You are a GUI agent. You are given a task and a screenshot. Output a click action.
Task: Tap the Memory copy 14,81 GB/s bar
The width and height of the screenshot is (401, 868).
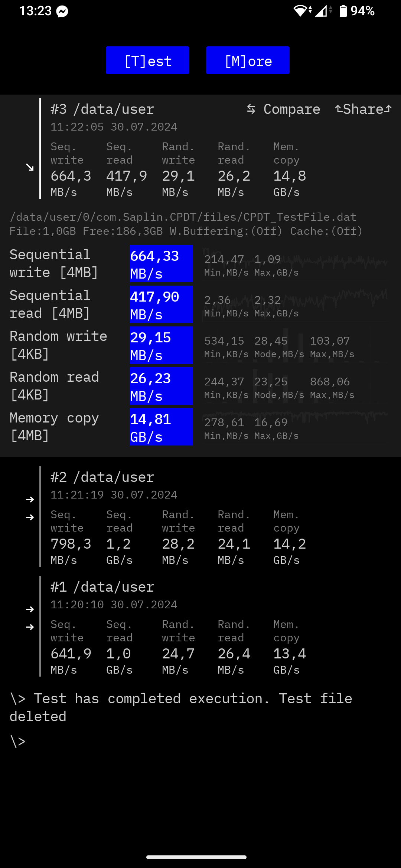tap(161, 427)
